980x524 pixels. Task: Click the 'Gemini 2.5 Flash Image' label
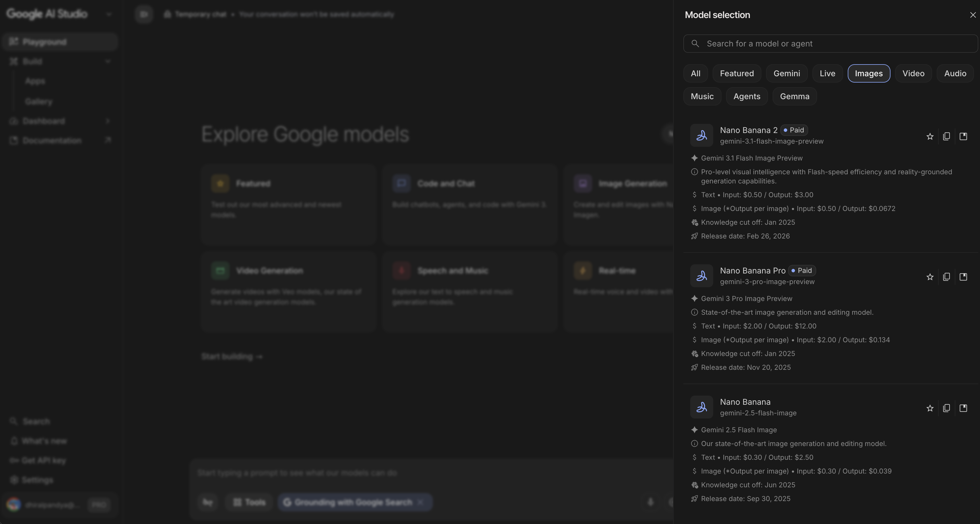739,430
